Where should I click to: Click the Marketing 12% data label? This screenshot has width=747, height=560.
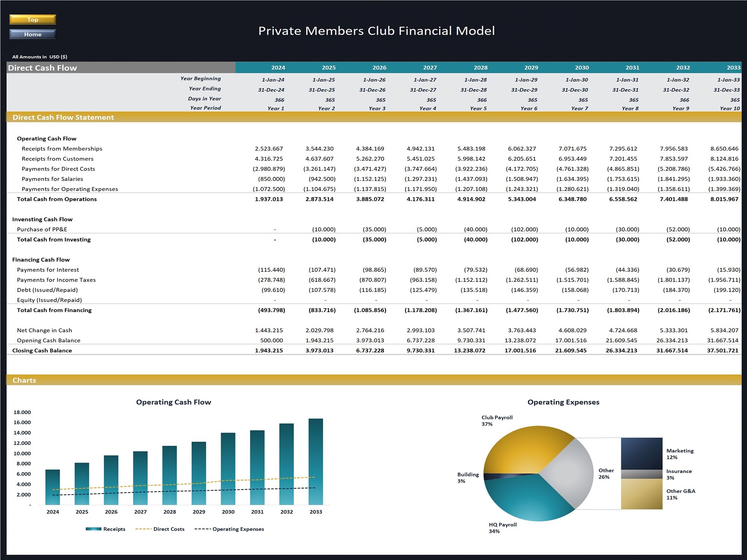[x=680, y=454]
